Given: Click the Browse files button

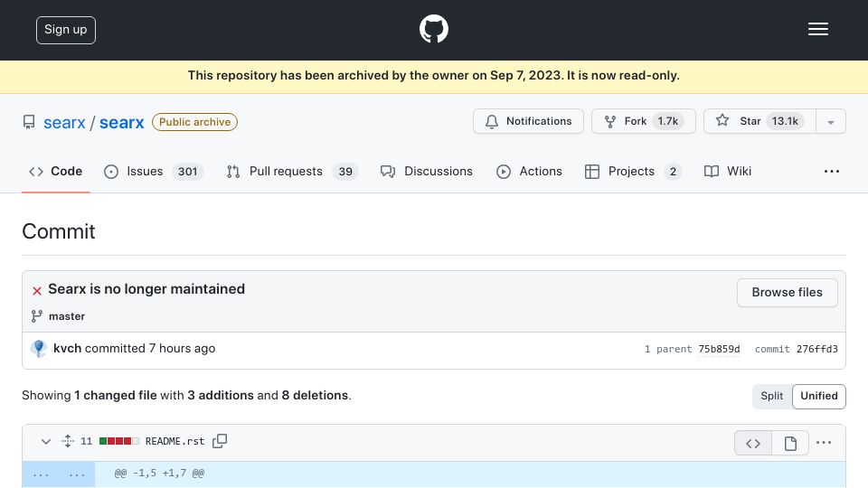Looking at the screenshot, I should (x=787, y=292).
